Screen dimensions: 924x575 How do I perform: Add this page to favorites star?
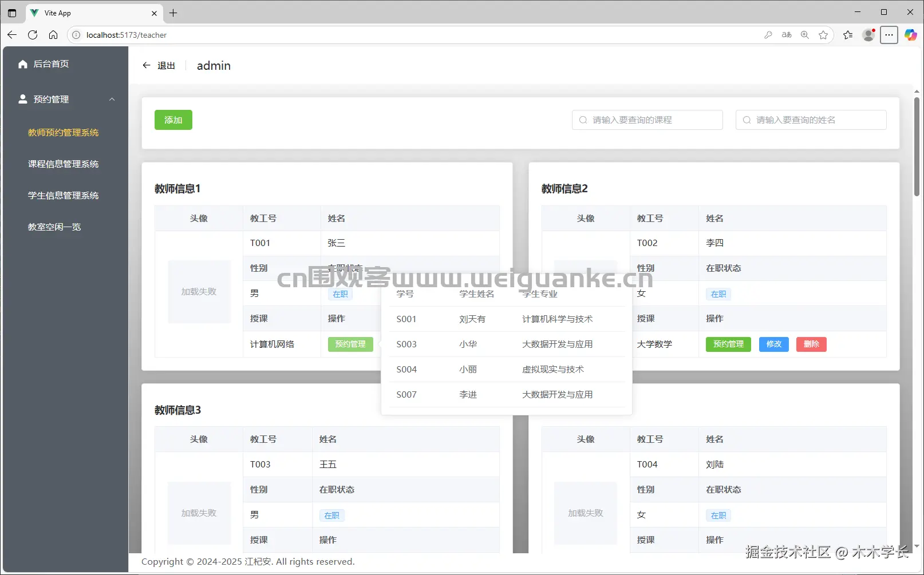click(x=823, y=35)
